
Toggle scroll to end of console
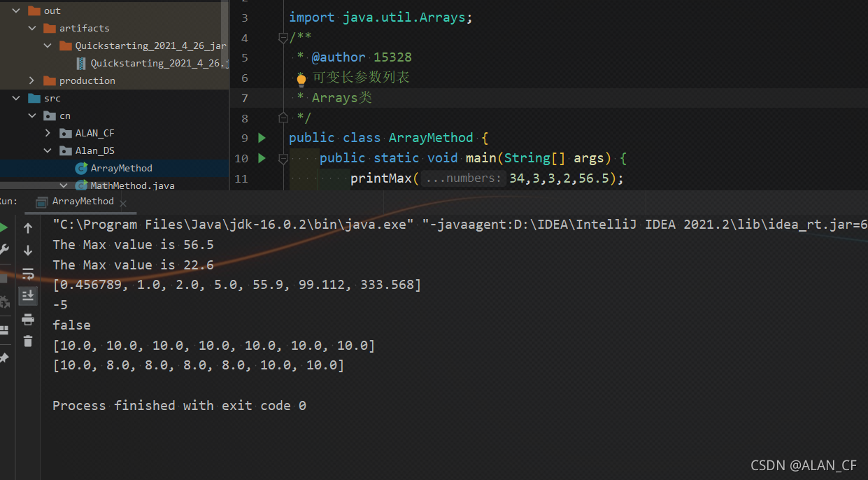[x=28, y=296]
